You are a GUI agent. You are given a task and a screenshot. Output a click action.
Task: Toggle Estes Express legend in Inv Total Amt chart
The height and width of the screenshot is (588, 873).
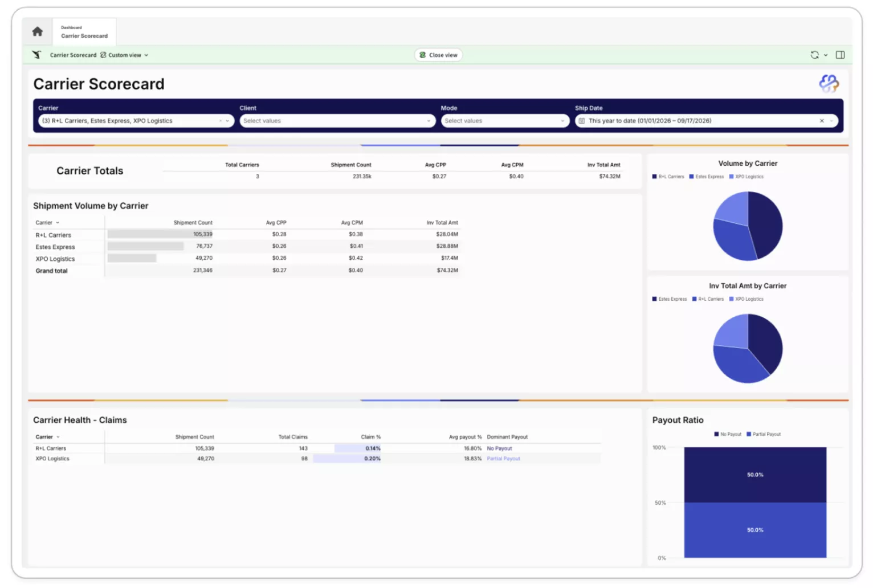[670, 299]
